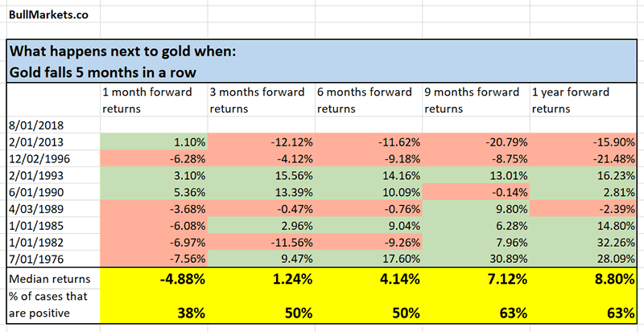Click the 7/01/1976 date cell
This screenshot has height=332, width=644.
pos(37,256)
